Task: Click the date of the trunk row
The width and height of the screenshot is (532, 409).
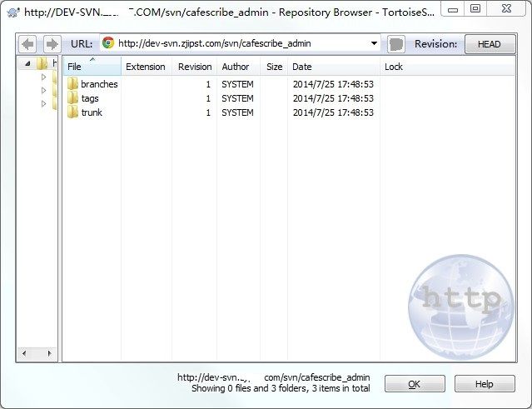Action: click(x=333, y=112)
